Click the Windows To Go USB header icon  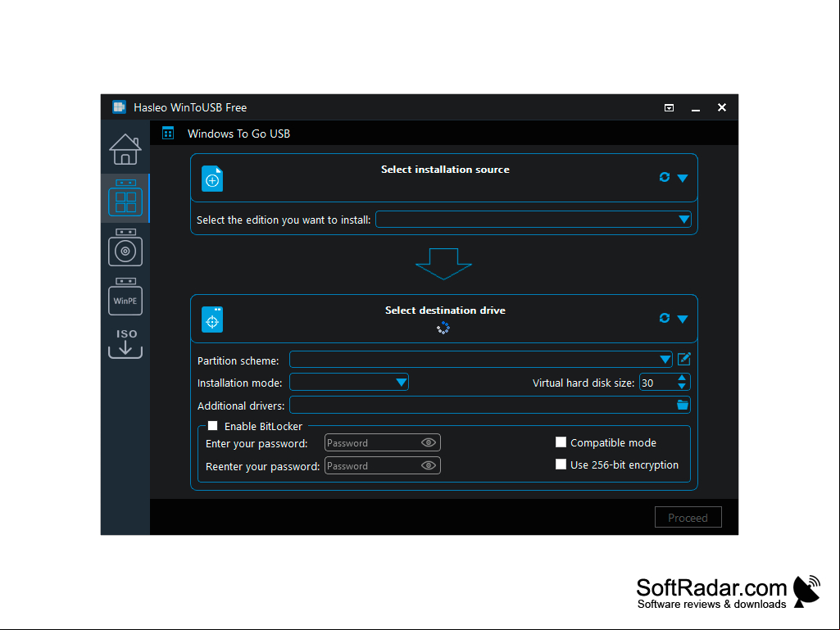[x=168, y=133]
